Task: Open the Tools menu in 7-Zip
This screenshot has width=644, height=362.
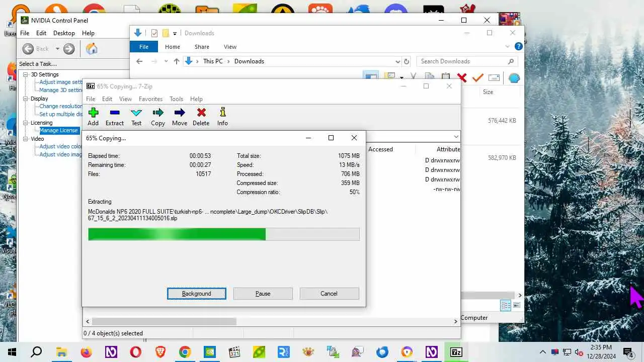Action: point(176,99)
